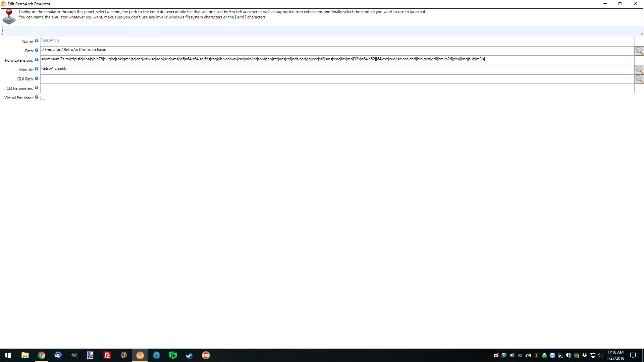Restore down the emulator edit window
This screenshot has height=362, width=644.
pyautogui.click(x=620, y=4)
